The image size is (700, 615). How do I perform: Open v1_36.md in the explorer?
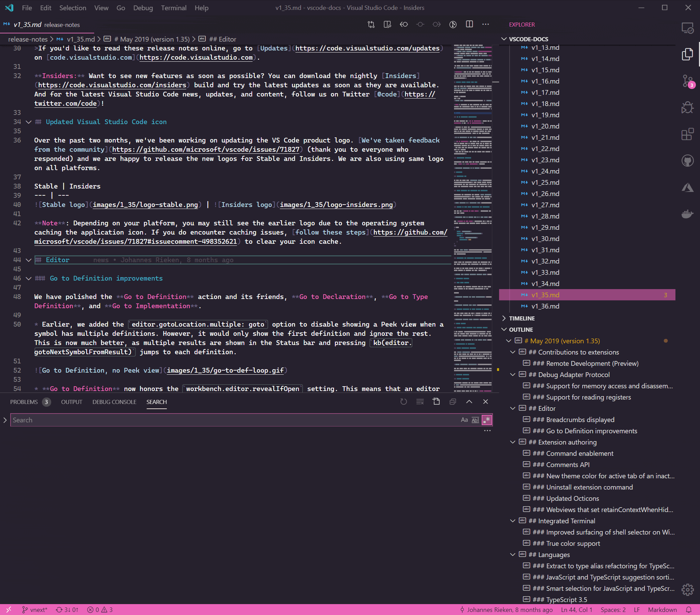click(545, 306)
